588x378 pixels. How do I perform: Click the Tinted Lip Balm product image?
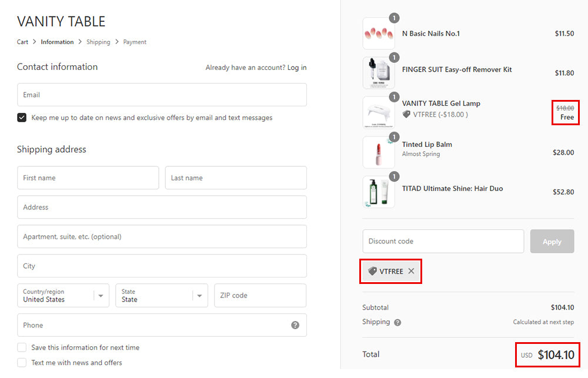tap(379, 152)
